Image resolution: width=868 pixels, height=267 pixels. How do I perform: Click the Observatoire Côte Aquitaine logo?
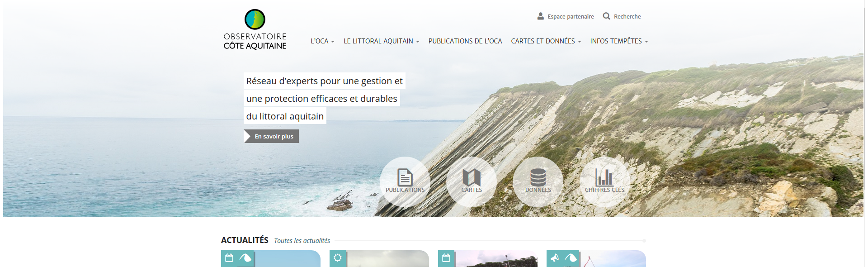coord(255,29)
